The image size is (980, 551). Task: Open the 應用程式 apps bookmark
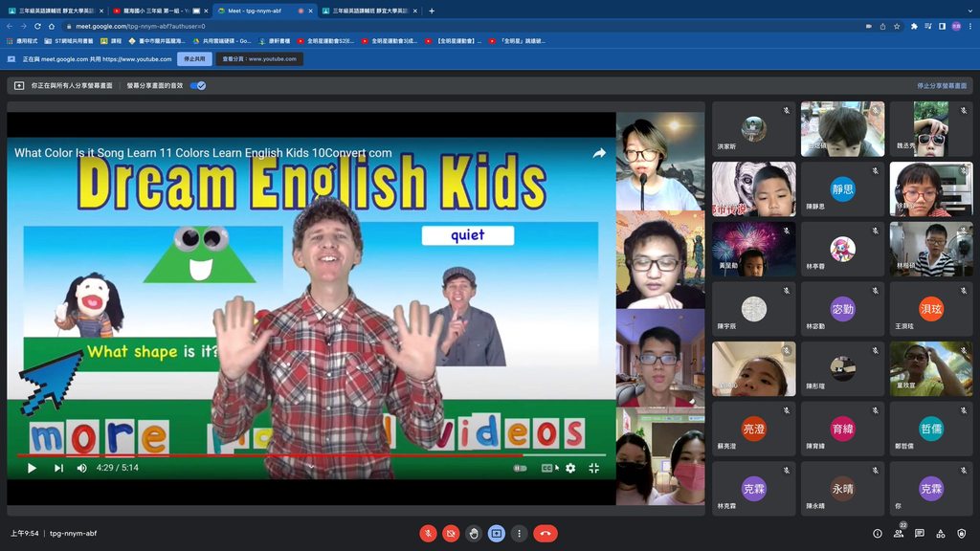[22, 41]
